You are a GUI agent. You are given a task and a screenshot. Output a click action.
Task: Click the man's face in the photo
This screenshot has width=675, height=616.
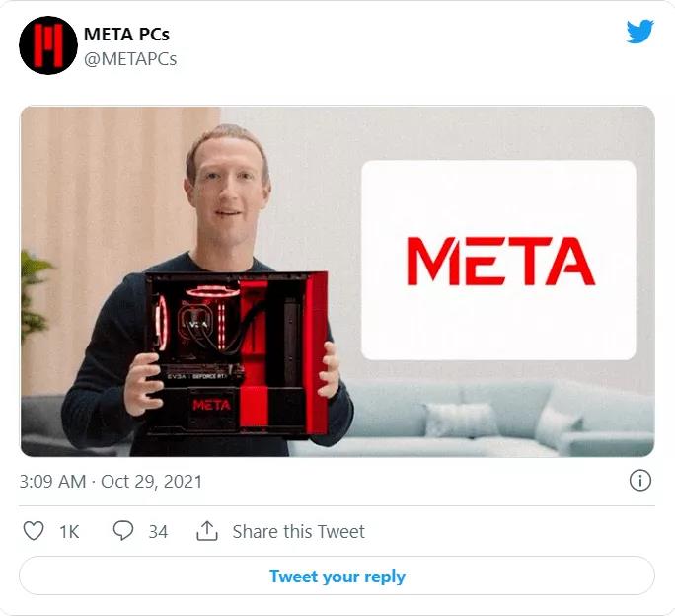tap(227, 190)
